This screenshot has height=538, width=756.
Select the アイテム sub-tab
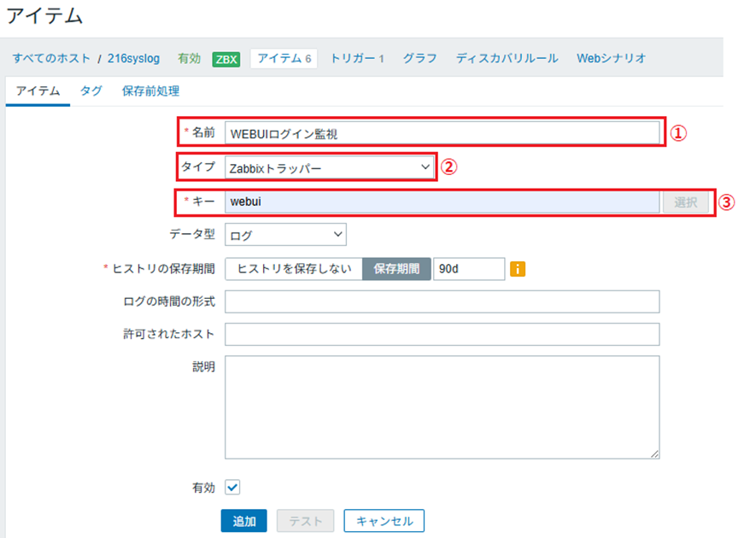[38, 91]
